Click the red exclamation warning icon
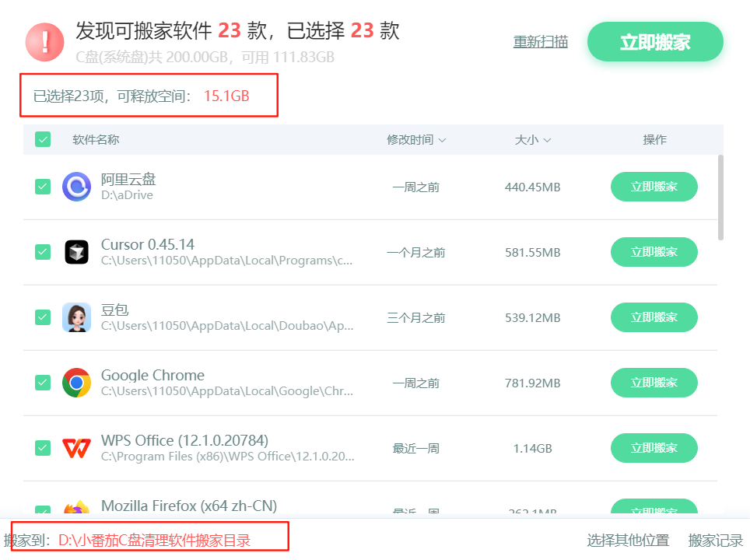 (x=44, y=42)
